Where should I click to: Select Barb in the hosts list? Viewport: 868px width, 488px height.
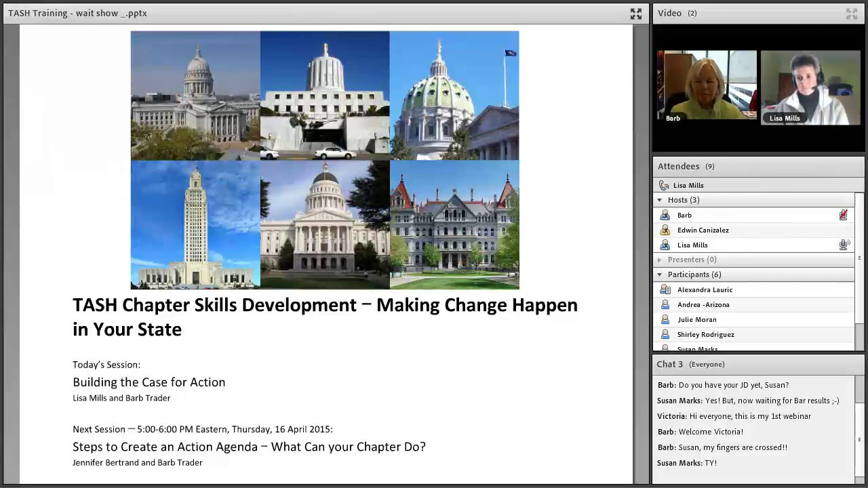(753, 215)
